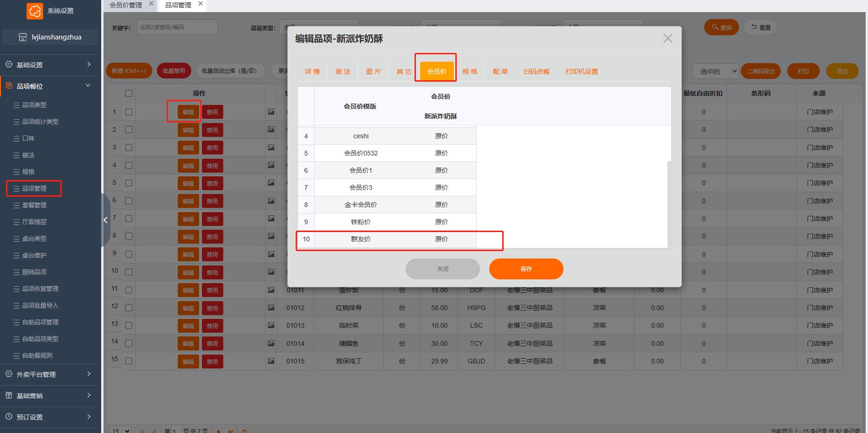
Task: Open picture icon for item 01012
Action: (271, 308)
